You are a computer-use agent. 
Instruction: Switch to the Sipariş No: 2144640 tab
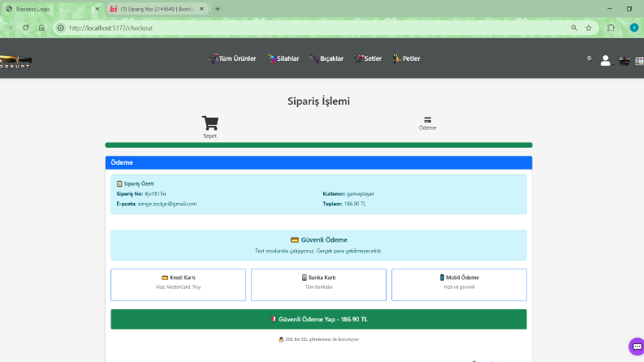click(x=157, y=9)
